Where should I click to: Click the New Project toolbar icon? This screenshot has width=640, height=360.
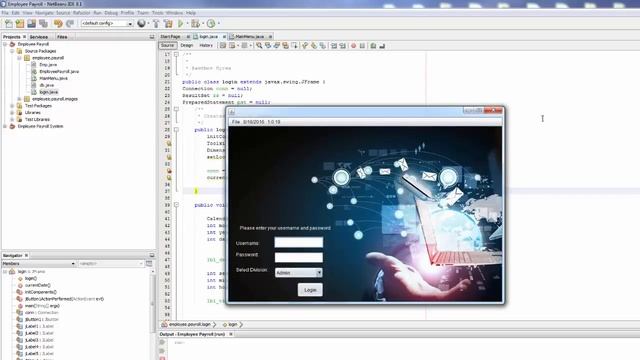(20, 24)
